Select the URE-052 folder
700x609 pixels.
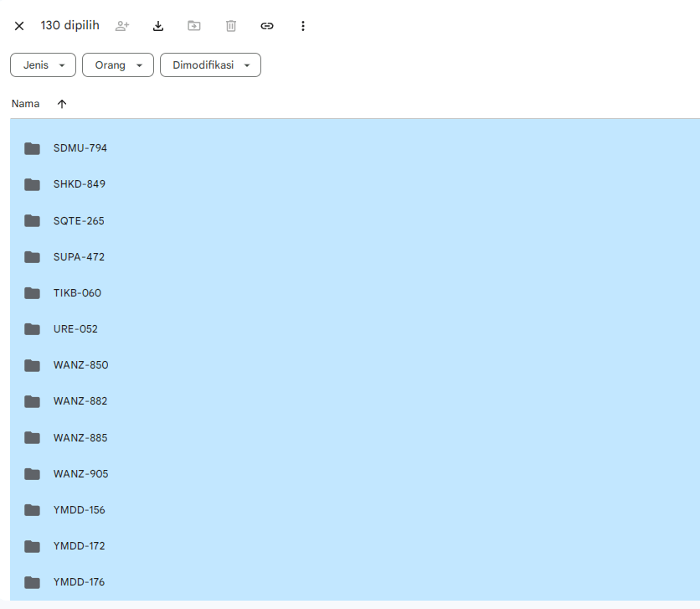point(75,329)
